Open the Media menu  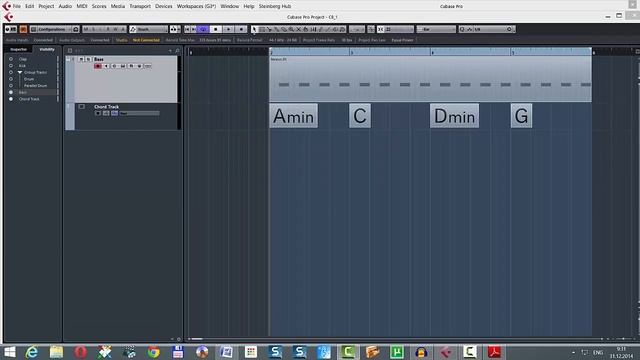click(118, 6)
